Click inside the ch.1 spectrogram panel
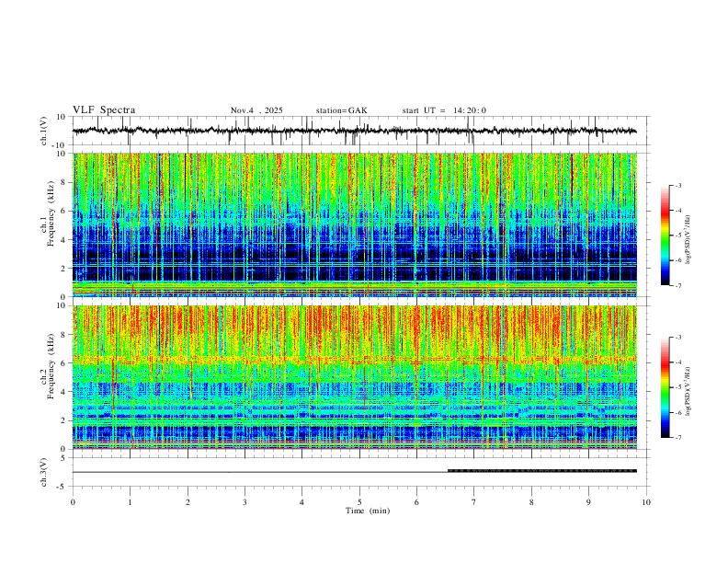 click(x=354, y=224)
